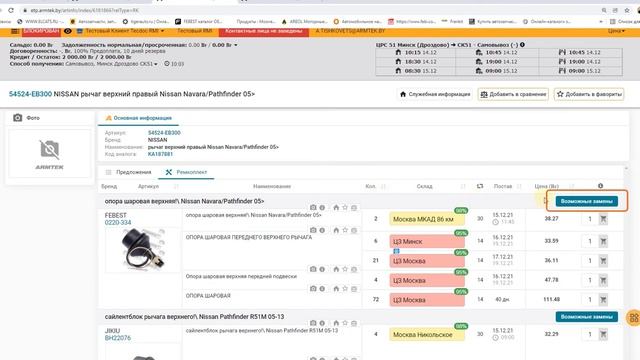Click the A.TISHKOVETS@ARMTEK.BY email label

coord(350,31)
